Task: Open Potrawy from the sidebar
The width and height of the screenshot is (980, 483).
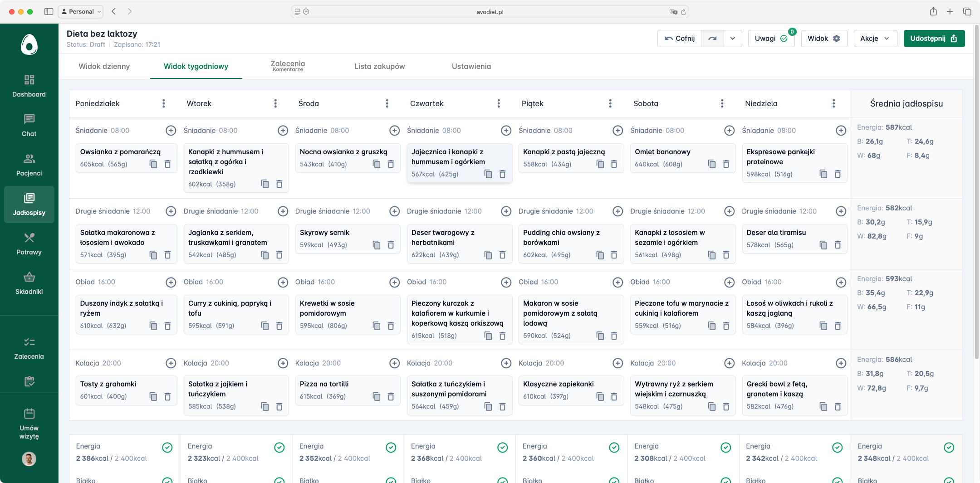Action: pyautogui.click(x=29, y=244)
